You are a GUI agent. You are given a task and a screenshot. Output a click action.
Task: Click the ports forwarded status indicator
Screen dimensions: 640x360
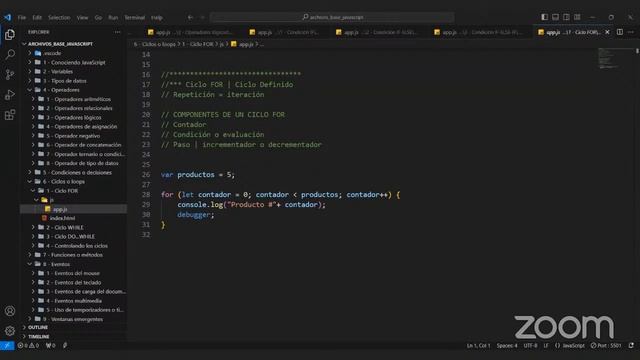pos(51,345)
